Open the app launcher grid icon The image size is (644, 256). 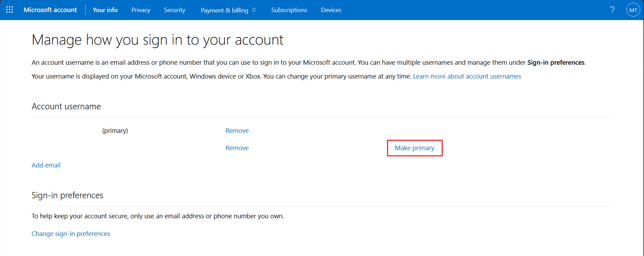tap(10, 10)
